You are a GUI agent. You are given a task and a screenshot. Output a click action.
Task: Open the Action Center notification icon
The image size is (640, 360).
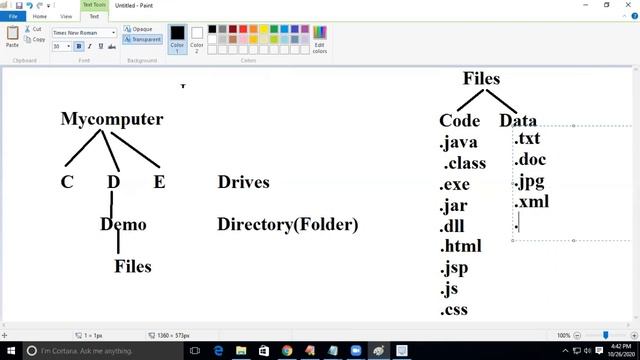(x=599, y=351)
